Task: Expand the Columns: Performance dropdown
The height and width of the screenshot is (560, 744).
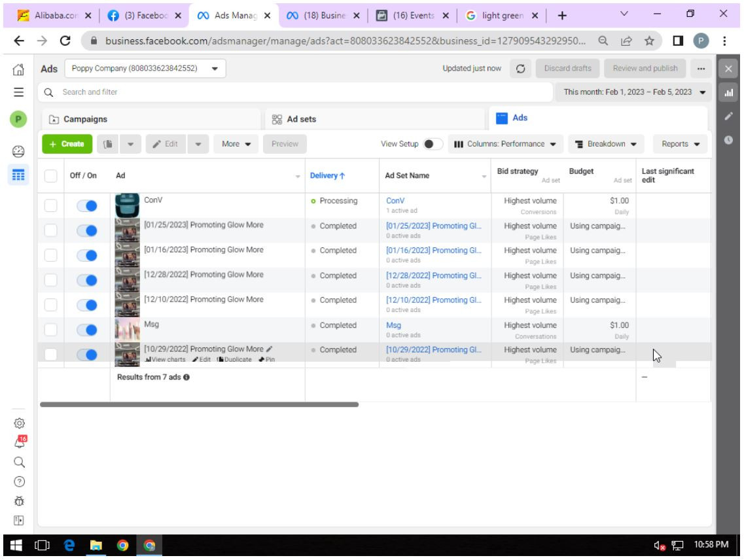Action: pos(505,144)
